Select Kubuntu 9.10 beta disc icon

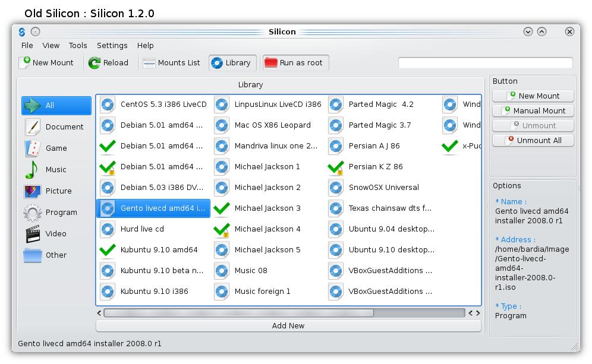point(108,270)
